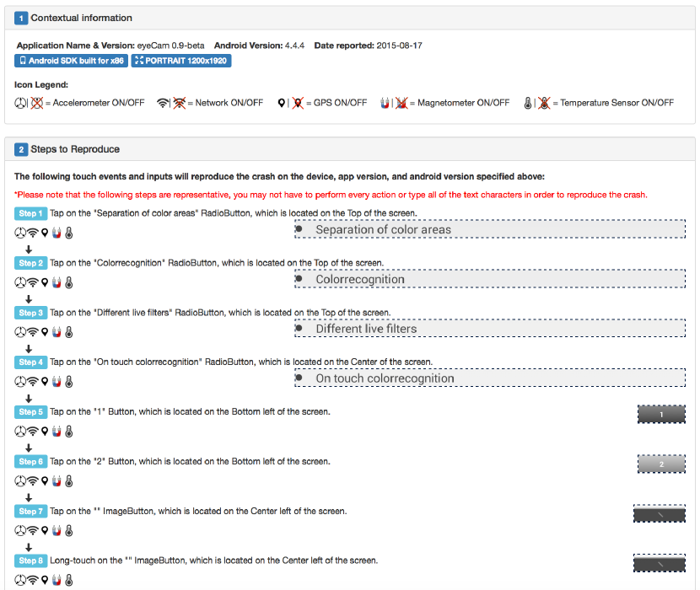Screen dimensions: 700x590
Task: Select the Colorrecognition radio button
Action: point(299,279)
